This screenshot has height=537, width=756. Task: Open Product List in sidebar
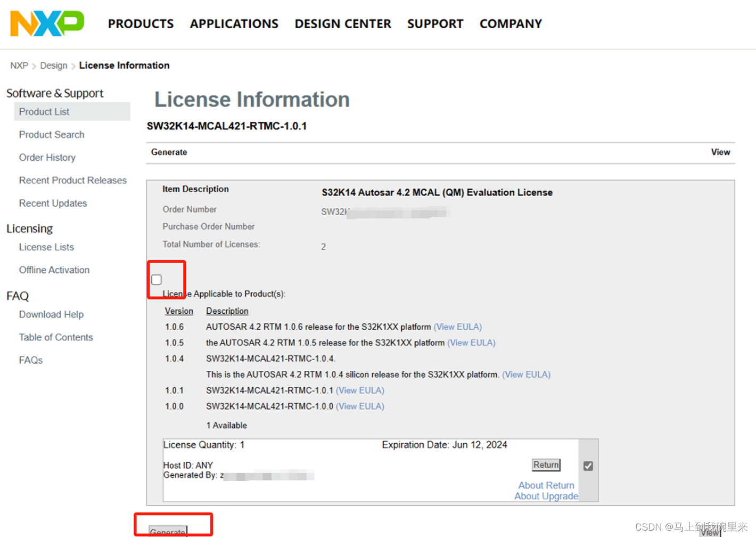[72, 111]
